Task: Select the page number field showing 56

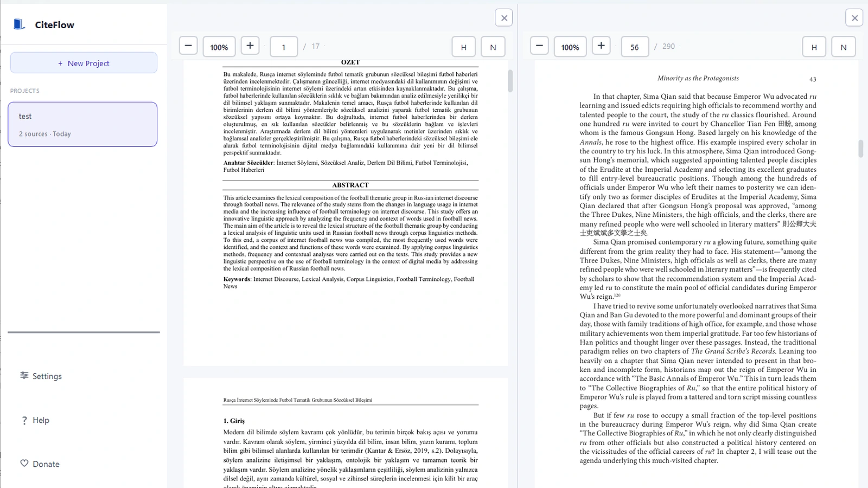Action: (x=635, y=47)
